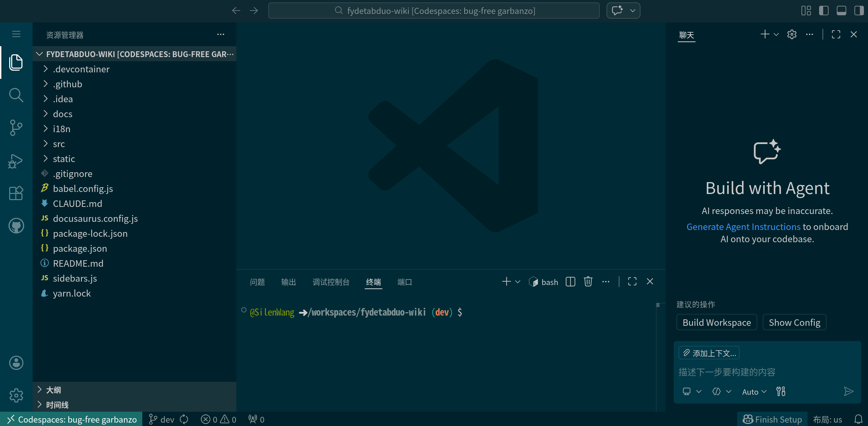
Task: Open the Source Control view
Action: tap(16, 128)
